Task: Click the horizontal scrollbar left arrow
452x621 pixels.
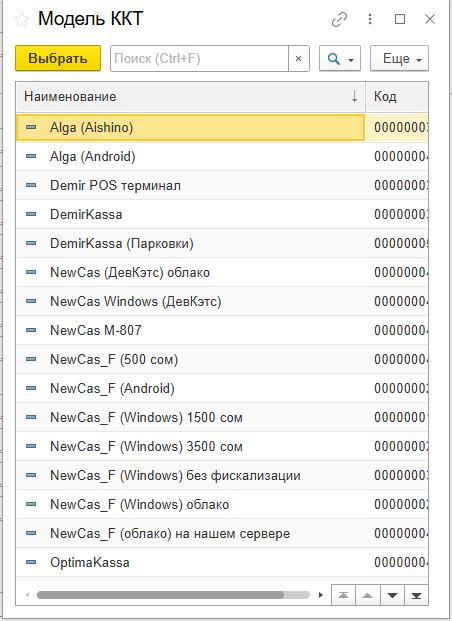Action: (x=27, y=595)
